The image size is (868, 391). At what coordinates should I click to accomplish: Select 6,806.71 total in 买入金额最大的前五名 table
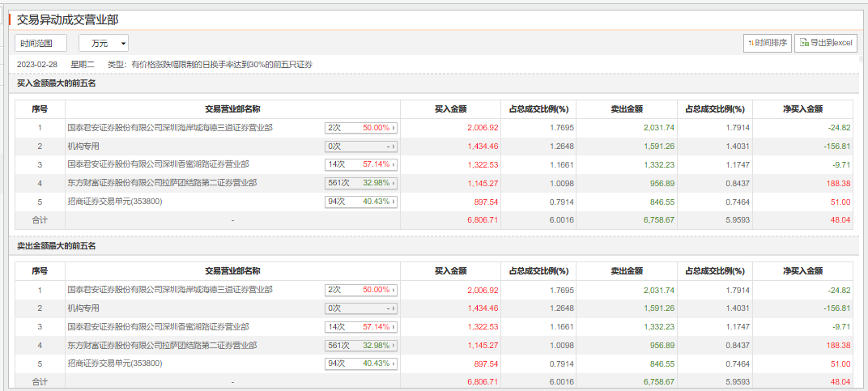point(483,220)
